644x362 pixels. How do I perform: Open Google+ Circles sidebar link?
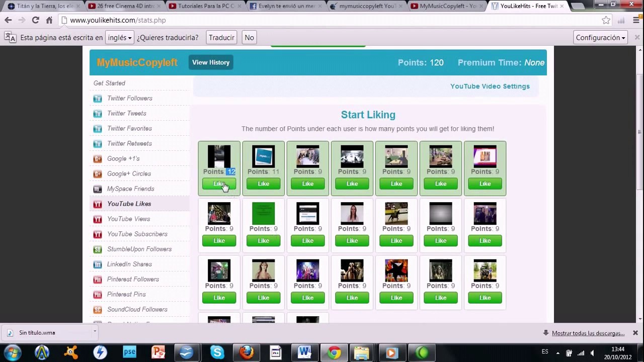129,174
